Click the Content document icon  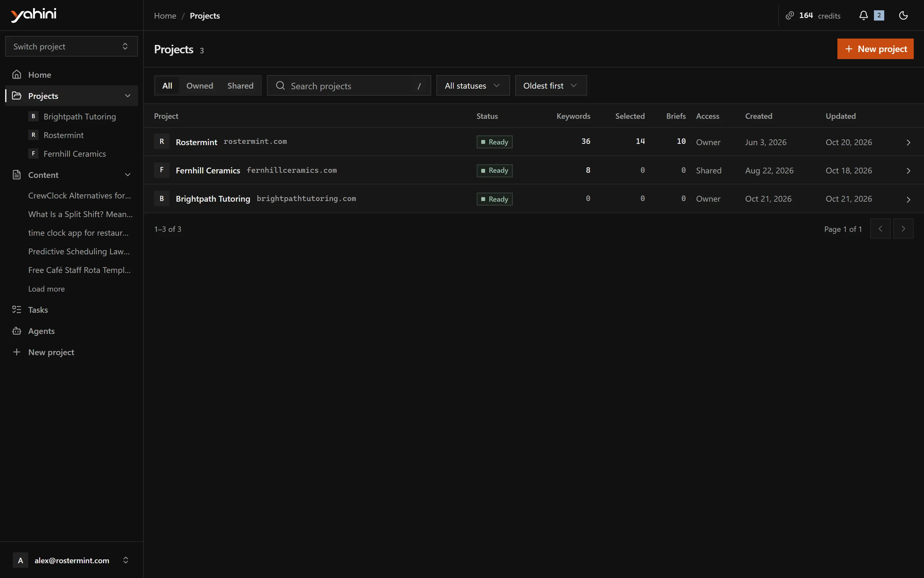pos(16,175)
